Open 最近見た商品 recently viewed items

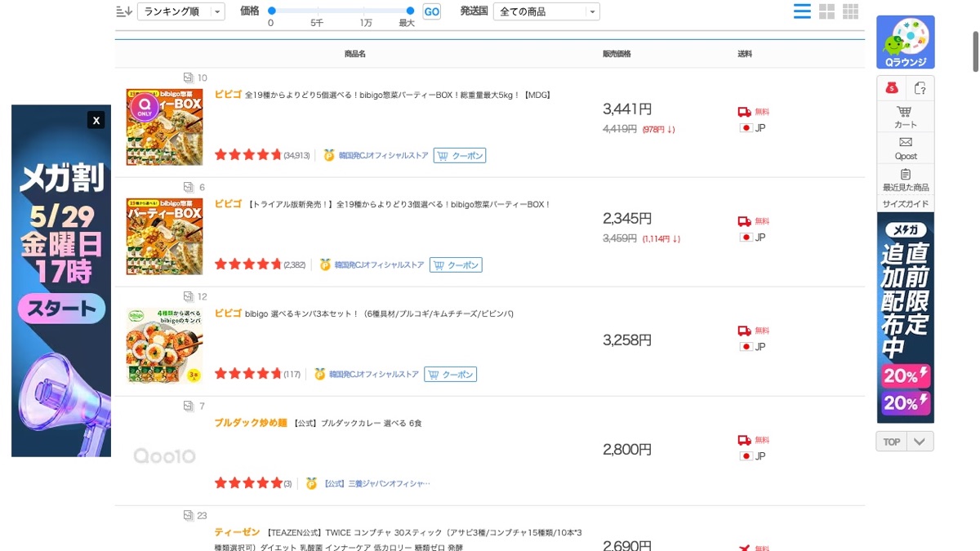906,180
